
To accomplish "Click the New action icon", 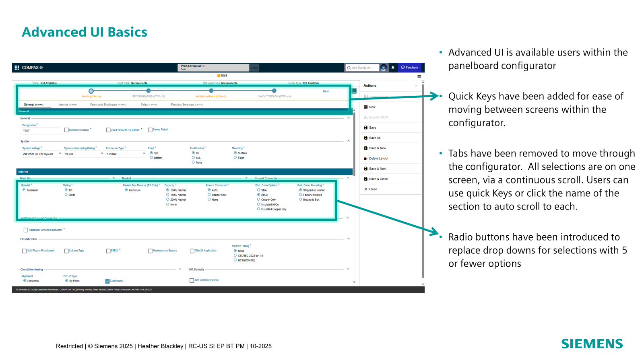I will pos(365,107).
